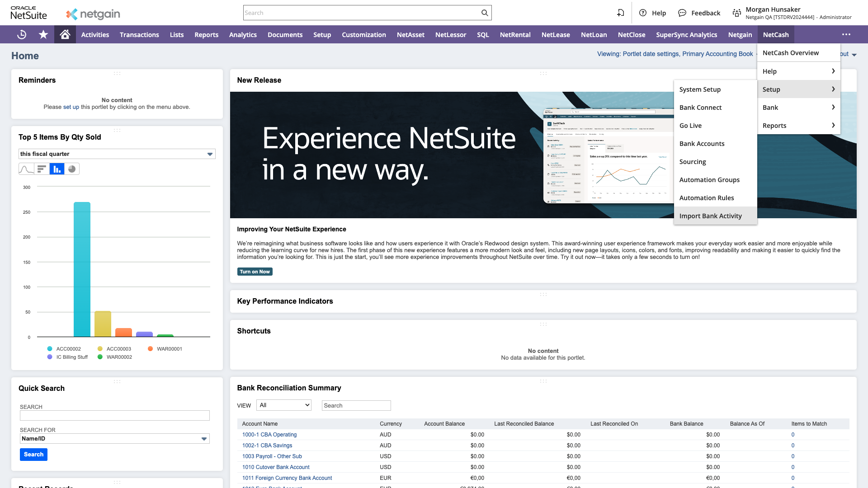
Task: Select Automation Rules menu item
Action: [x=715, y=198]
